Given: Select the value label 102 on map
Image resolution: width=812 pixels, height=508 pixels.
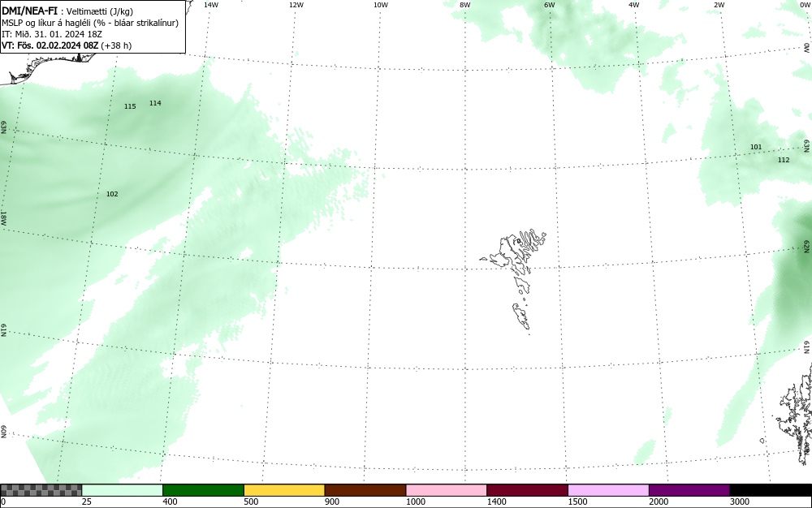Looking at the screenshot, I should coord(112,194).
